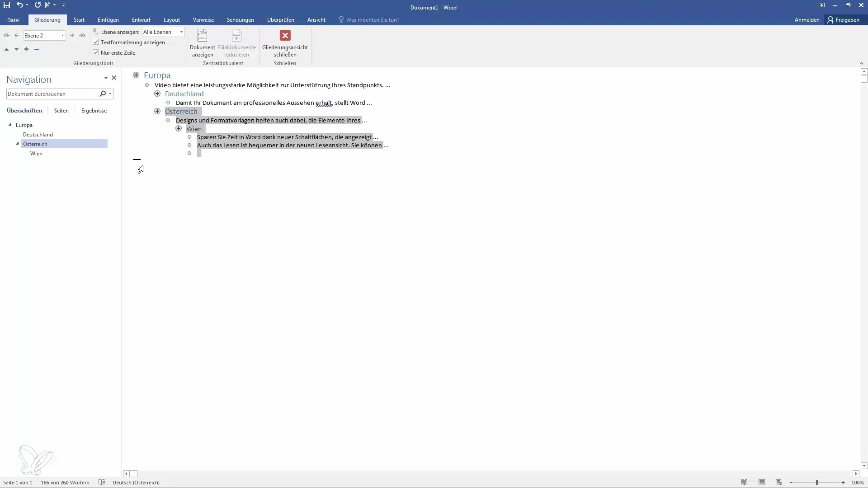
Task: Open the Ansicht ribbon tab
Action: (316, 20)
